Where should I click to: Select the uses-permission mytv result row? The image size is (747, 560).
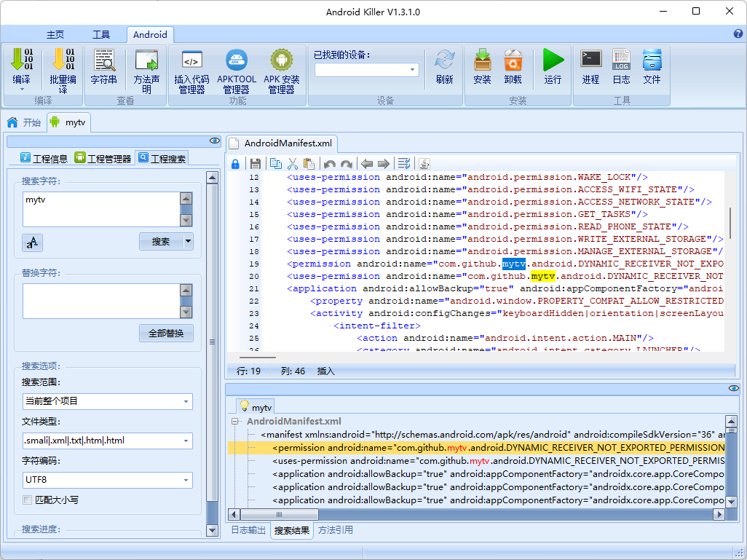pyautogui.click(x=498, y=461)
